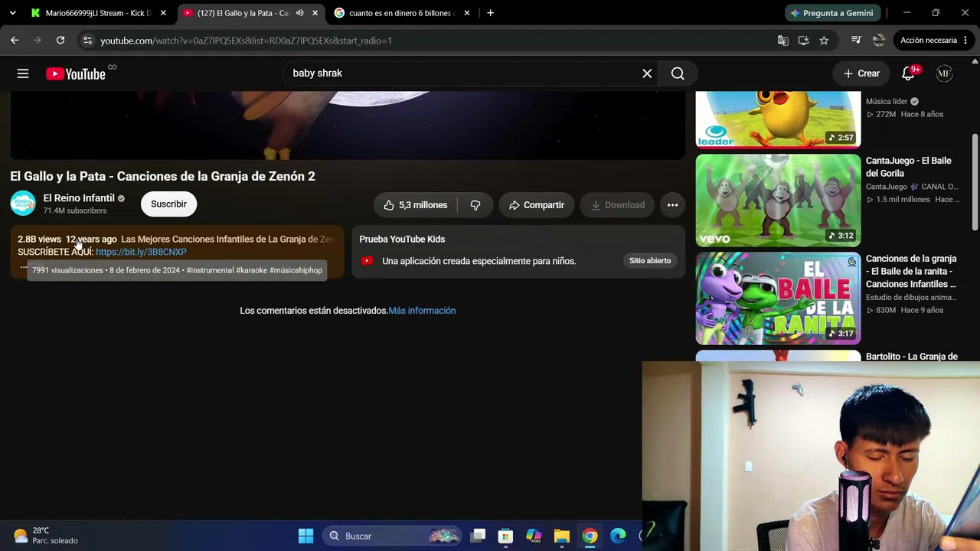
Task: Open the YouTube guide hamburger menu
Action: pos(23,73)
